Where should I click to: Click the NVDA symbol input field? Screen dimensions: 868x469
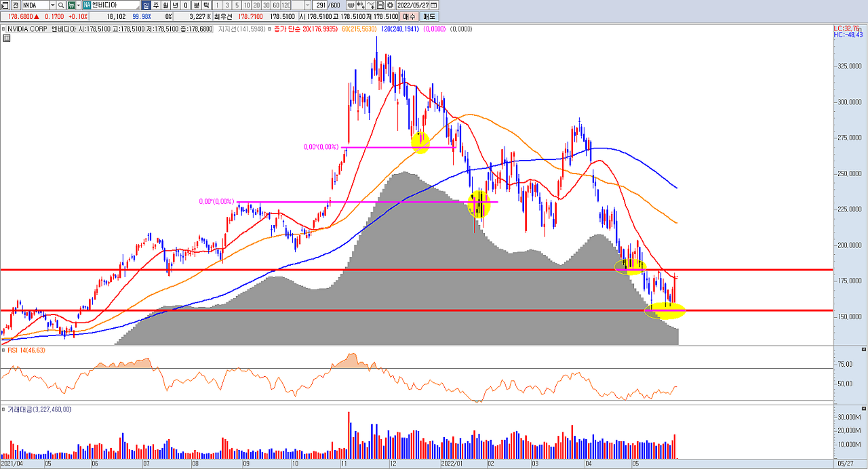pyautogui.click(x=35, y=5)
